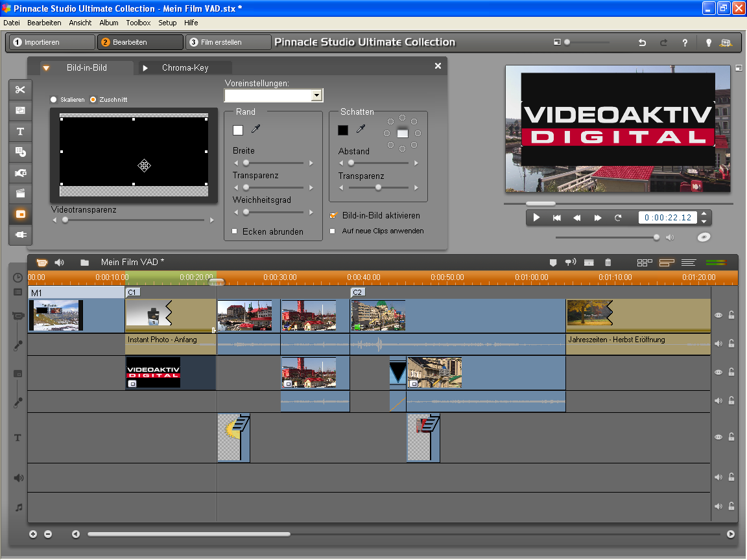
Task: Expand the Chroma-Key section triangle
Action: (145, 68)
